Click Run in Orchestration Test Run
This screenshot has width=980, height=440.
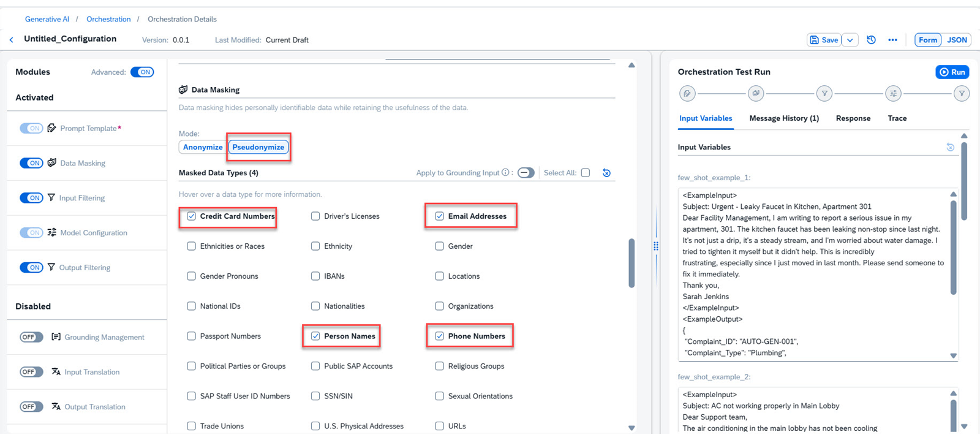coord(952,72)
